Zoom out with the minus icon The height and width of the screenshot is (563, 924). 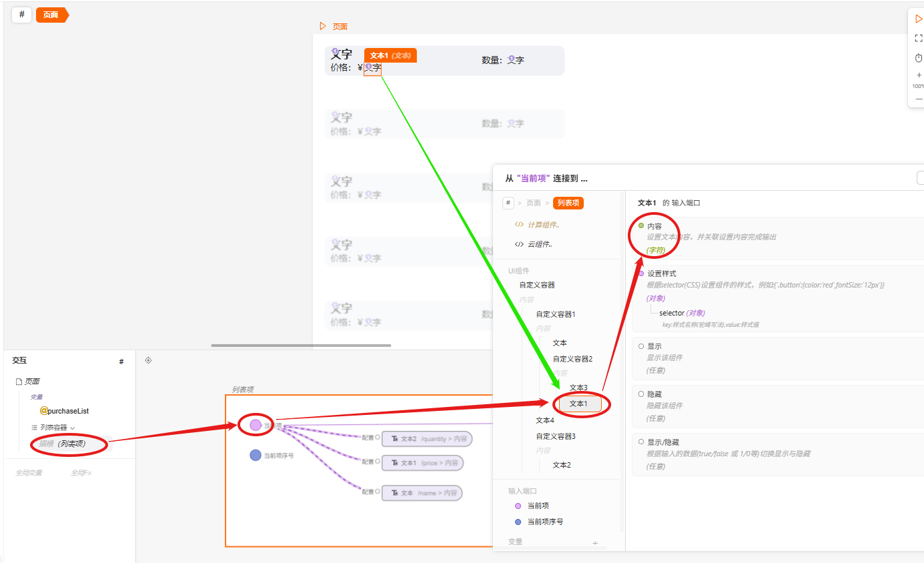click(x=919, y=99)
